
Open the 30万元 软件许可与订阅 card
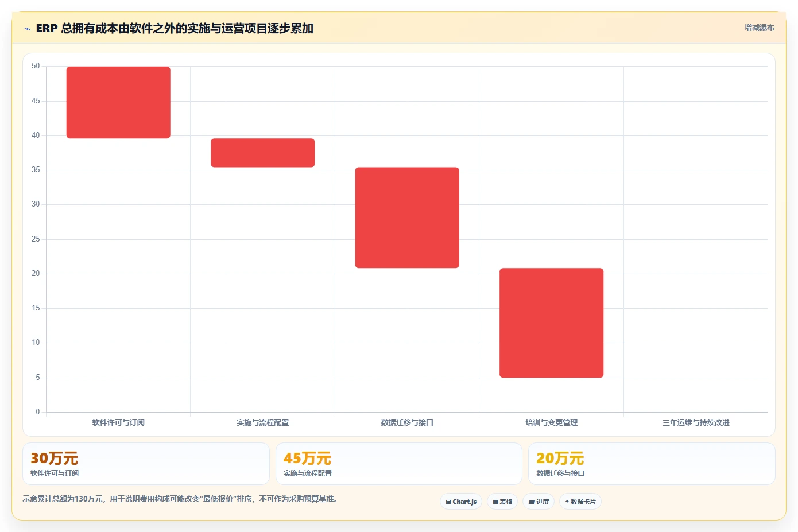[146, 464]
